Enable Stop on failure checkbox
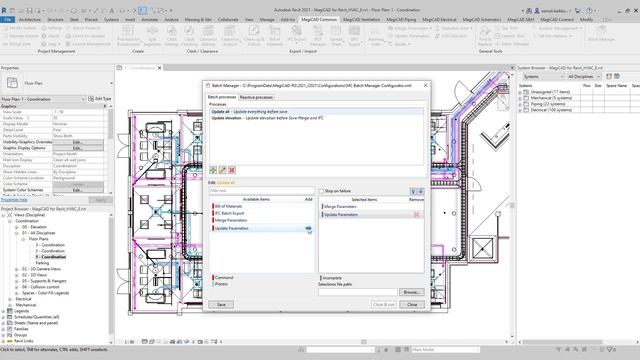Viewport: 640px width, 360px height. coord(321,191)
